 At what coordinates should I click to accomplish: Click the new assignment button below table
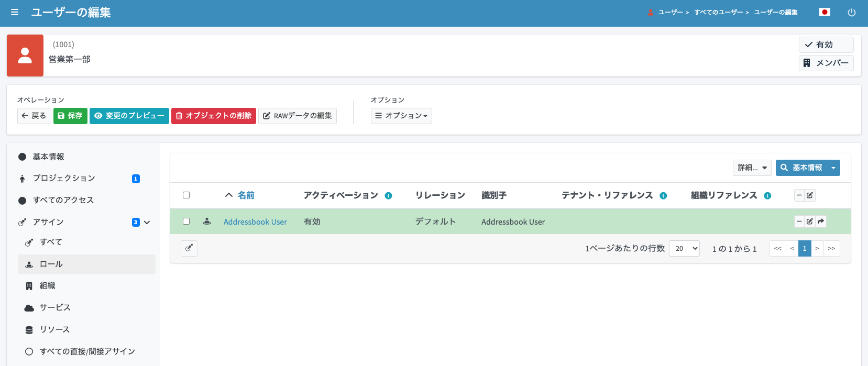189,248
